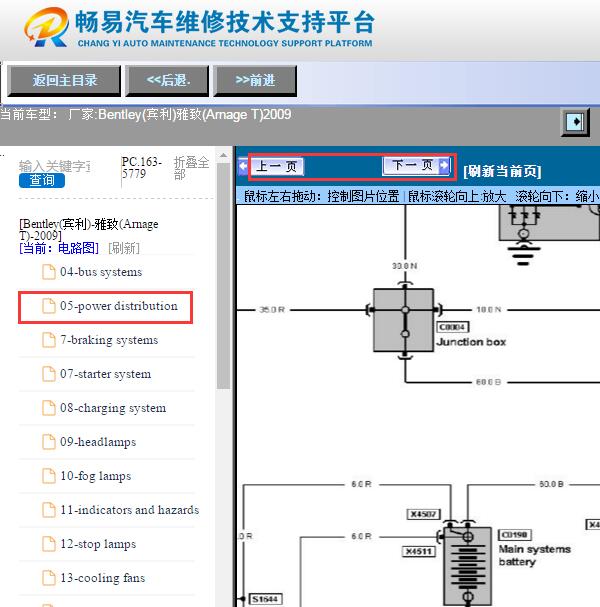Image resolution: width=600 pixels, height=607 pixels.
Task: Click the document icon beside 11-indicators and hazards
Action: [x=49, y=510]
